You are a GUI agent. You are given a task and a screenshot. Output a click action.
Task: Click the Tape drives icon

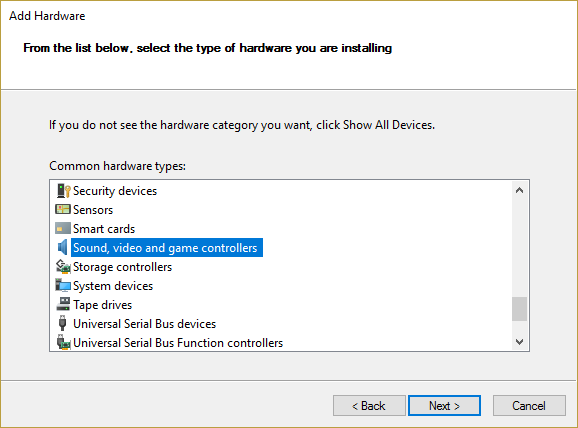click(63, 305)
